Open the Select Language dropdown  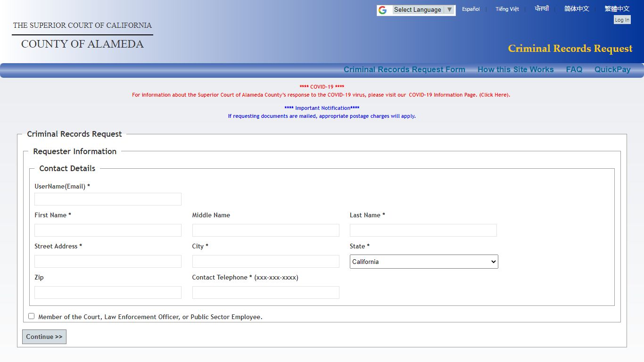pyautogui.click(x=423, y=10)
